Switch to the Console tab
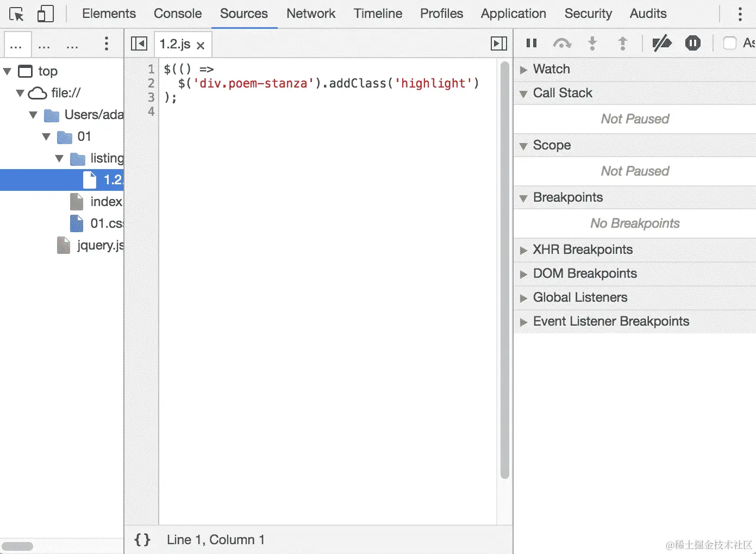 pos(178,14)
